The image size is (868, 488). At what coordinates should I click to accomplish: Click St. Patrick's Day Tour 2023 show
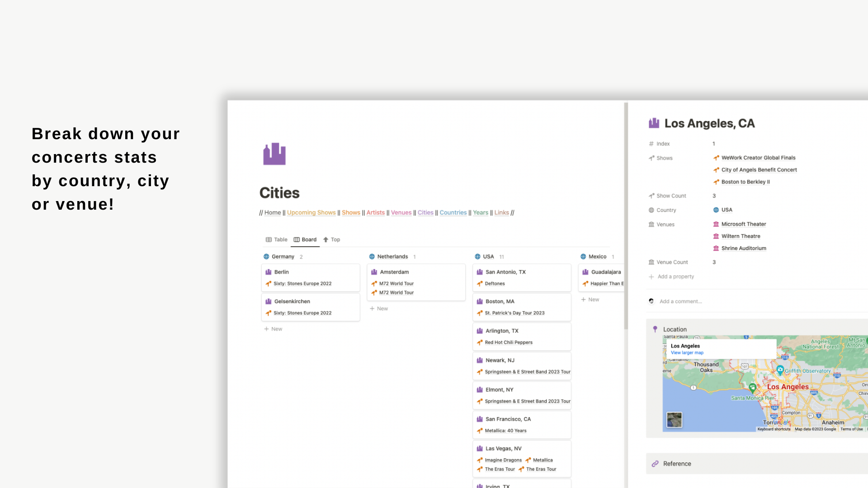(511, 313)
